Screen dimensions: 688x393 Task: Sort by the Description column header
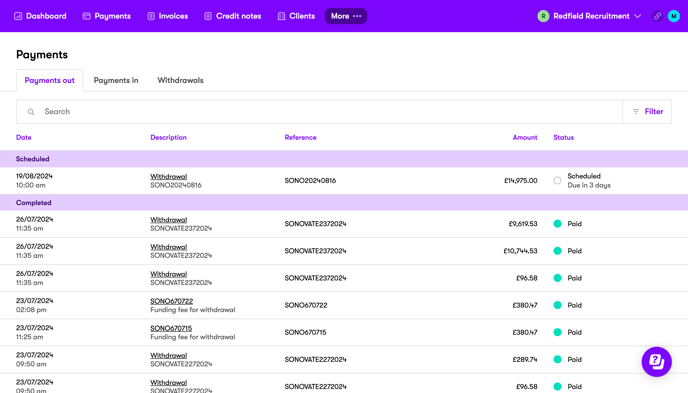point(168,137)
